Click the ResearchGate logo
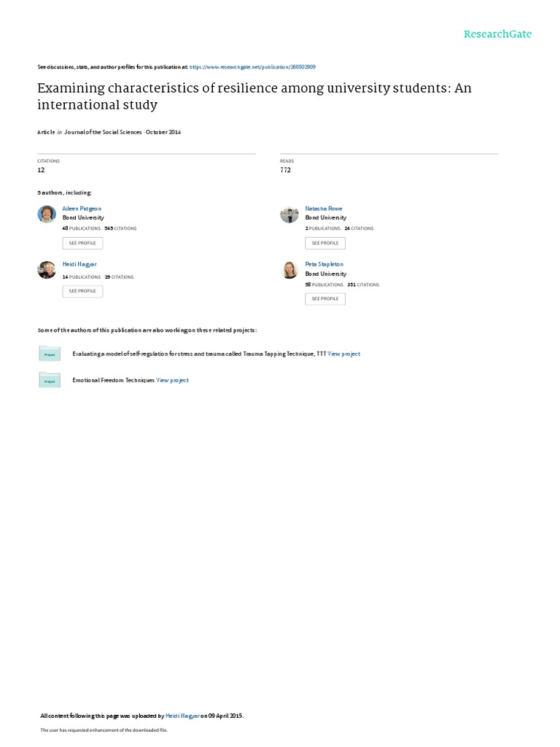Viewport: 560px width, 747px height. (x=498, y=34)
